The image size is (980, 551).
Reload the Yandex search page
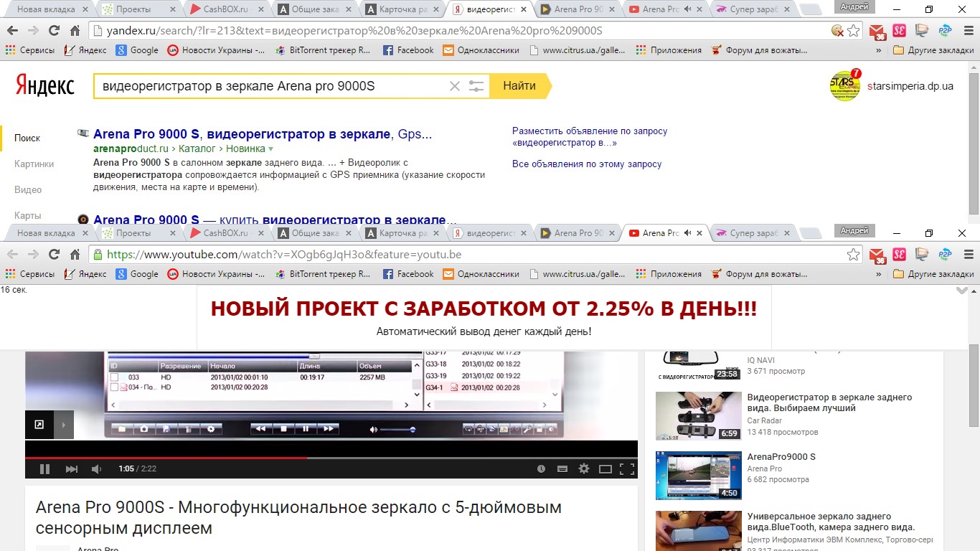pos(54,31)
